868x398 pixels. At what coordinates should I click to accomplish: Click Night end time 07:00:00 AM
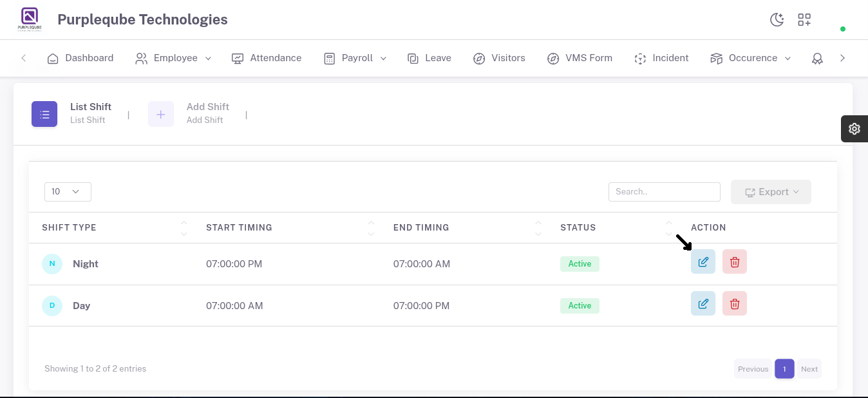(422, 264)
